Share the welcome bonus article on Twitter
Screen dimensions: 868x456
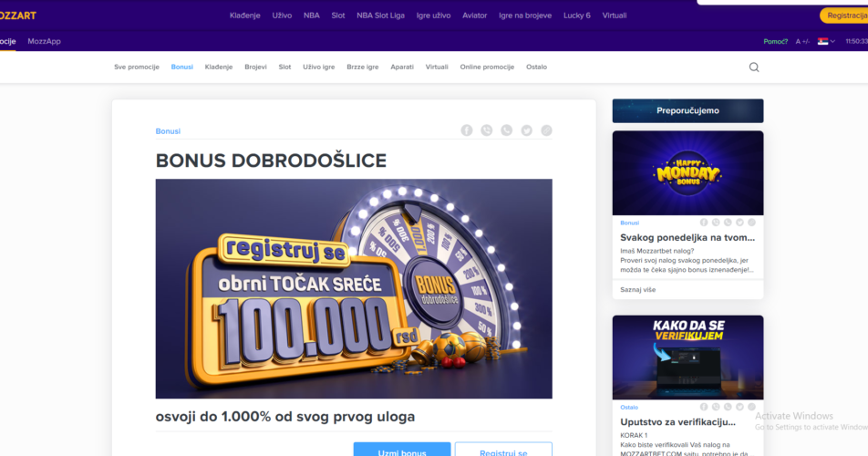pos(526,130)
